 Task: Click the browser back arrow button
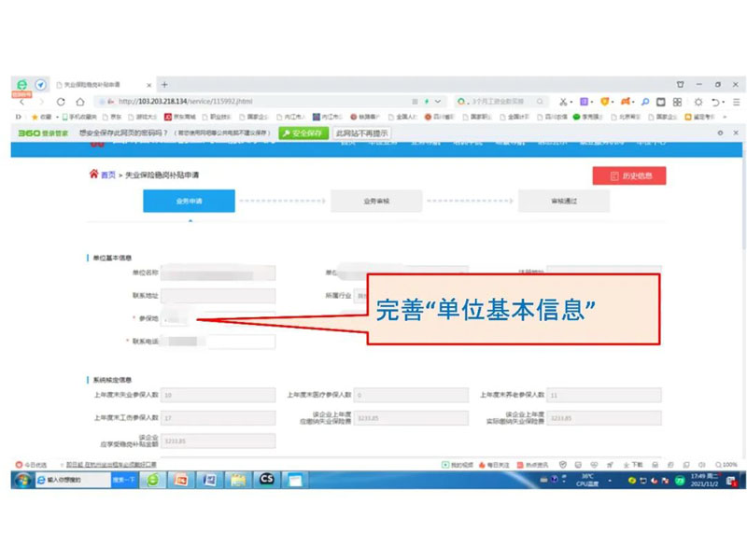click(x=23, y=101)
